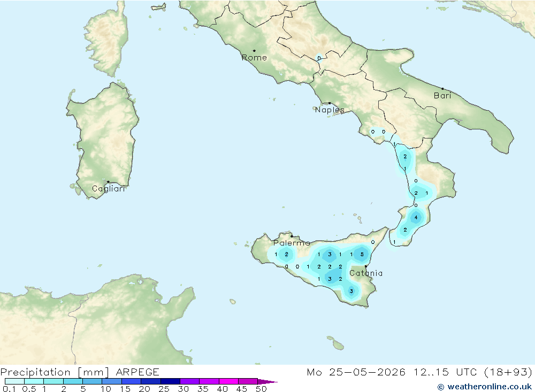
Task: Click the legend arrow tip beyond 50
Action: 268,382
